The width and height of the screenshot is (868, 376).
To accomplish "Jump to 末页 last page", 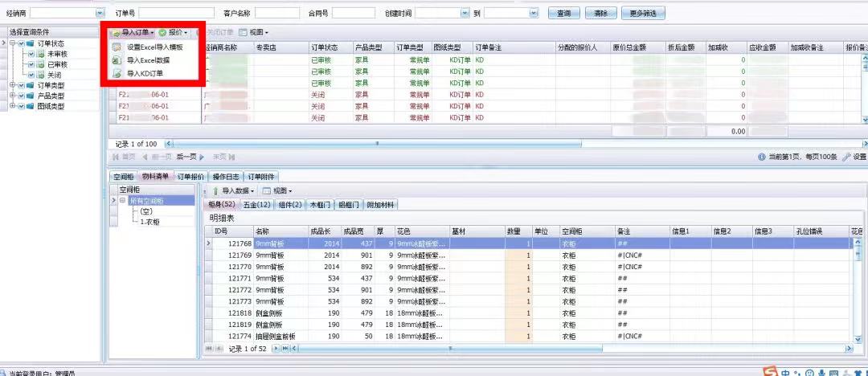I will (224, 157).
